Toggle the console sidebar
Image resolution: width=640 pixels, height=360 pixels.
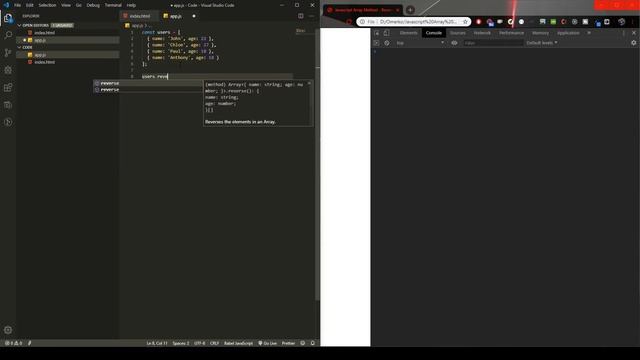376,43
